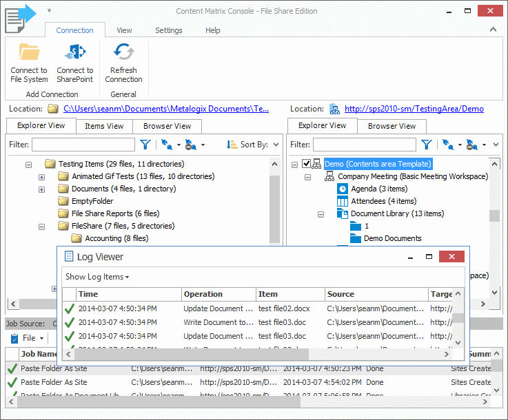Viewport: 508px width, 420px height.
Task: Collapse the Company Meeting node
Action: 308,177
